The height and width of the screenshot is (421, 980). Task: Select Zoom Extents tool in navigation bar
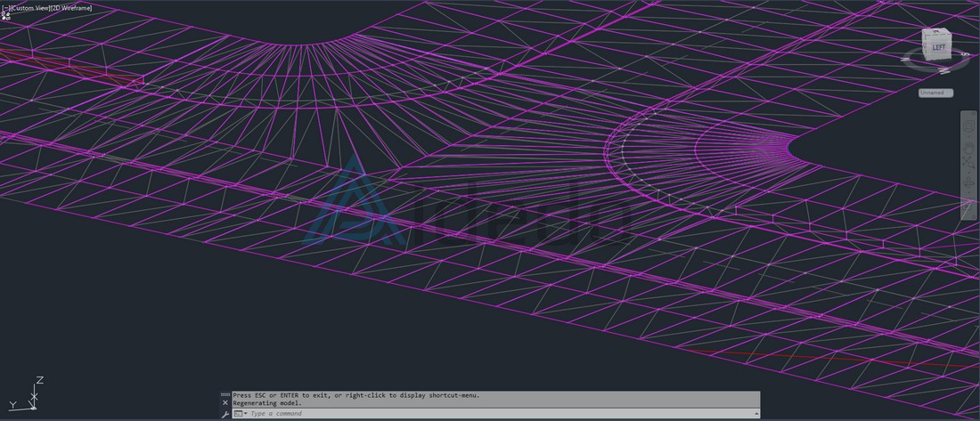pyautogui.click(x=969, y=161)
